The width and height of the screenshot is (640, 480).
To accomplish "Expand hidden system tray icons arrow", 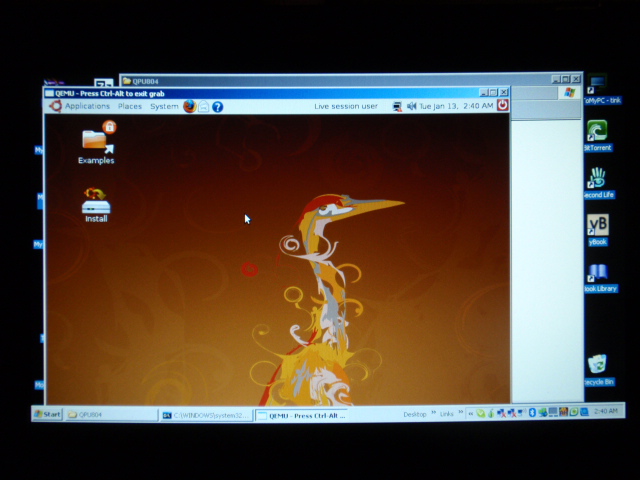I will click(x=471, y=414).
